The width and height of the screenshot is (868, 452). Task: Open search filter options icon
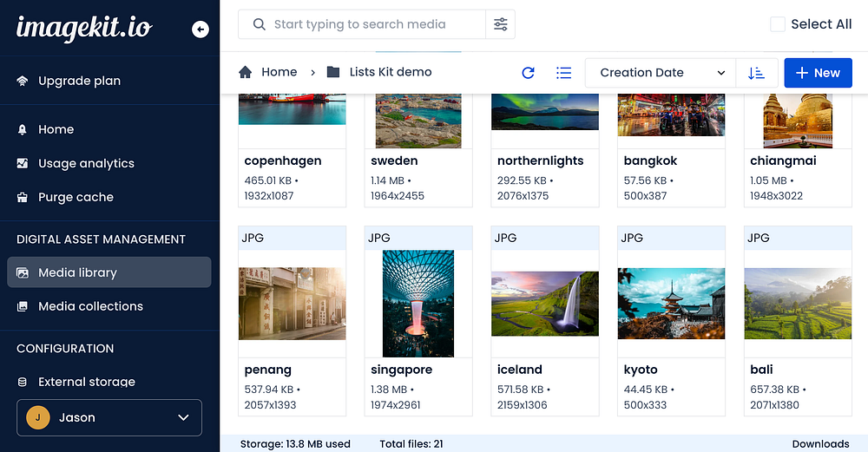pyautogui.click(x=501, y=24)
